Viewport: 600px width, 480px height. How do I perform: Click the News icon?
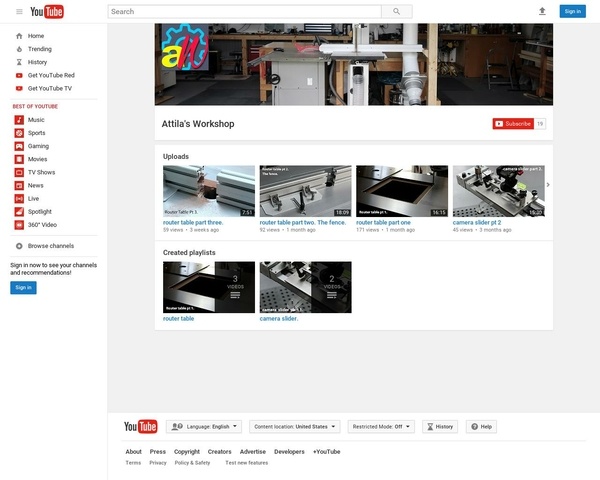(19, 186)
